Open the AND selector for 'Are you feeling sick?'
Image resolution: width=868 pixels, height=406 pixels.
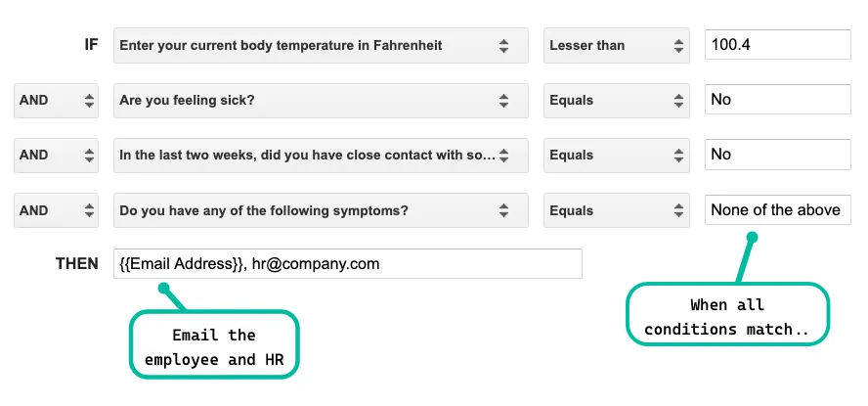[56, 100]
